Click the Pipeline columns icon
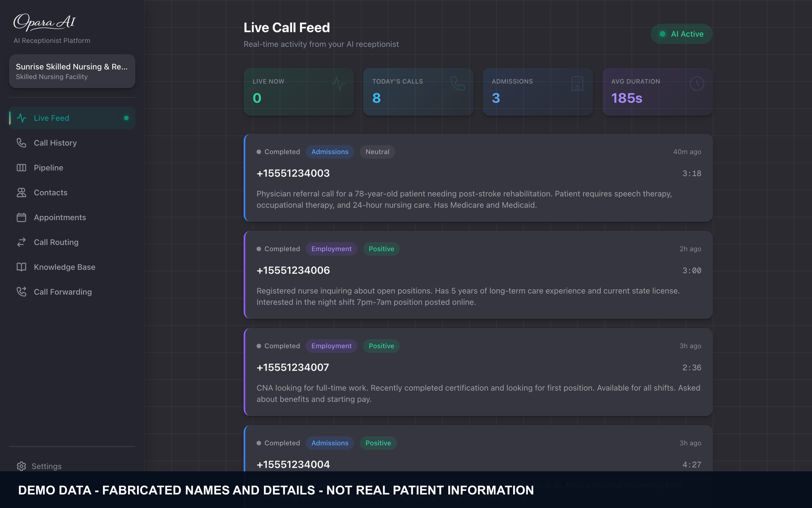This screenshot has width=812, height=508. click(x=21, y=168)
